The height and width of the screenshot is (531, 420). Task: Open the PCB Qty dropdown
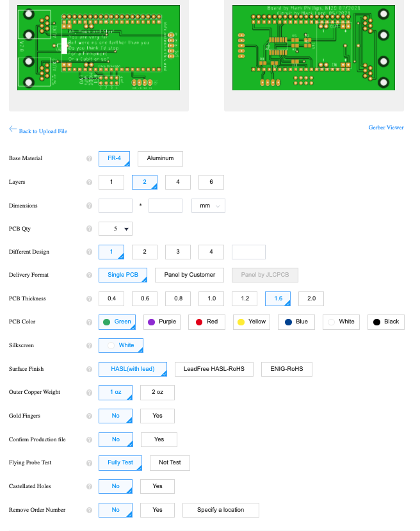point(116,229)
